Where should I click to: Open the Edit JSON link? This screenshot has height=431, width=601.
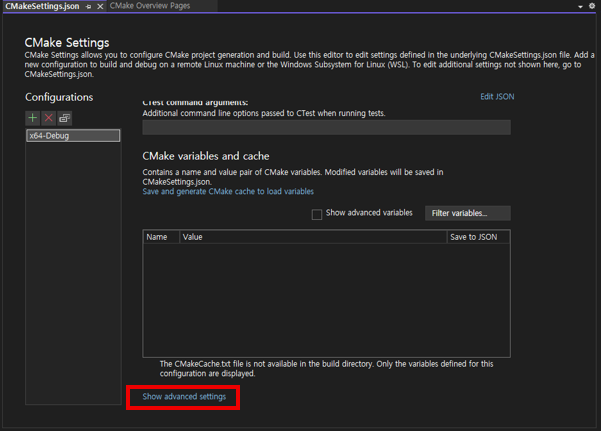(x=497, y=97)
